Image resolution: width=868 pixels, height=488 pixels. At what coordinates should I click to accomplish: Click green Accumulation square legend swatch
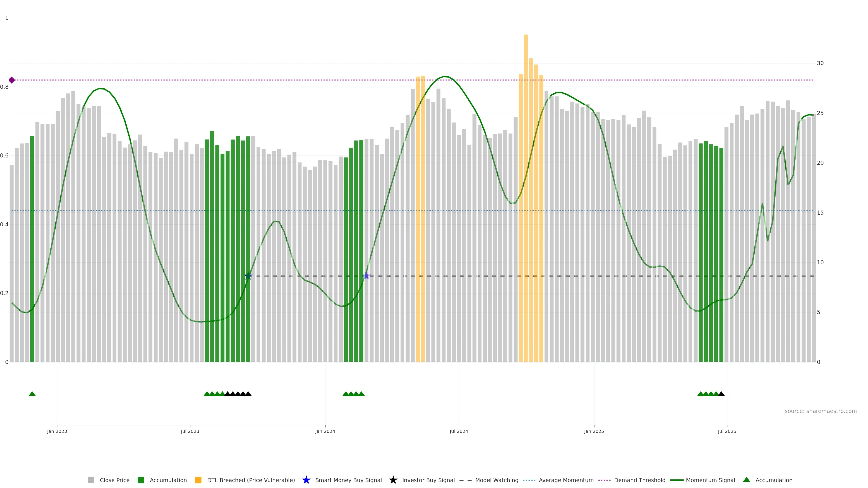(141, 480)
